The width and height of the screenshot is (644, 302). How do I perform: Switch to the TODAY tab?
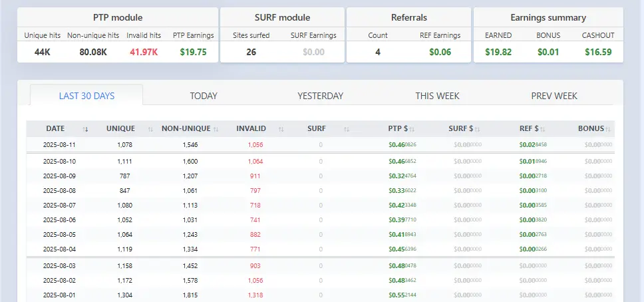pos(204,96)
